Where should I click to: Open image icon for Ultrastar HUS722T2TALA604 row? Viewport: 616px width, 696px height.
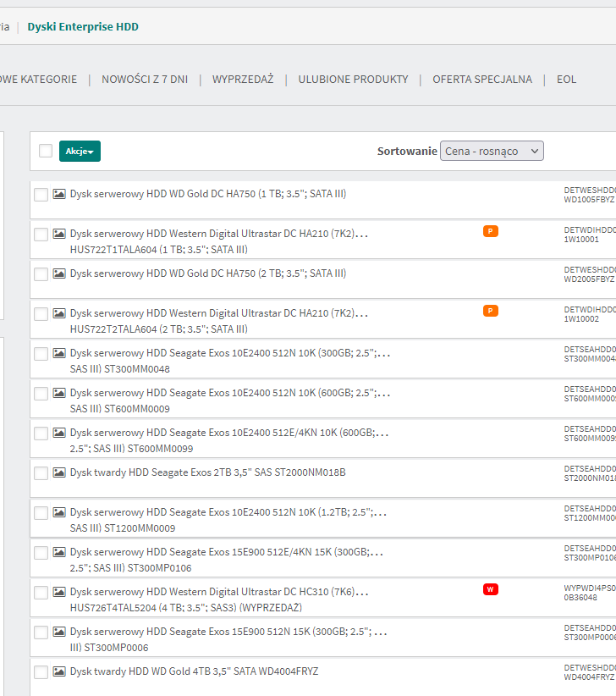(59, 313)
